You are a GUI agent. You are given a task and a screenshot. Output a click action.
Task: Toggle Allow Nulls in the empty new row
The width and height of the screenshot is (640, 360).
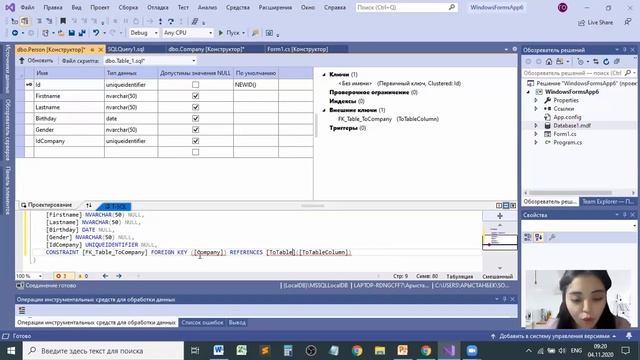point(196,152)
